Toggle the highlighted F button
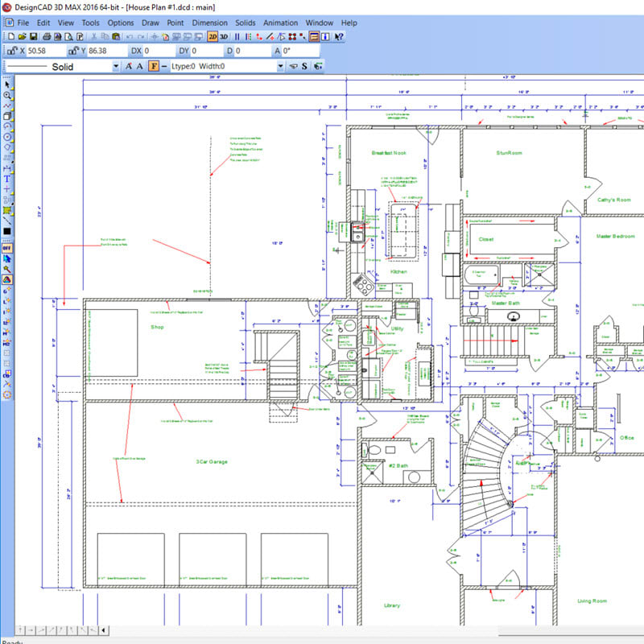This screenshot has width=644, height=644. (154, 66)
